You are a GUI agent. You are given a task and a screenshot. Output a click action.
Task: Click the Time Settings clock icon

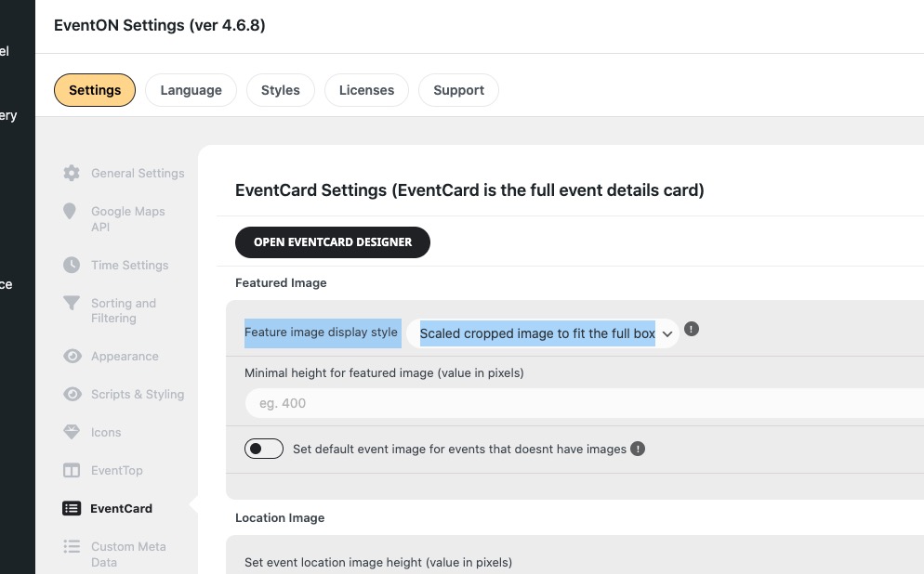(72, 265)
